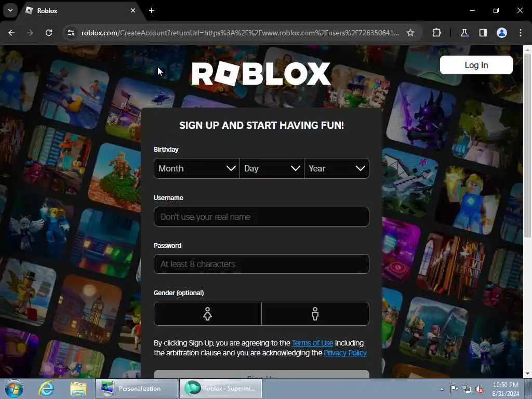The height and width of the screenshot is (399, 532).
Task: Focus the Username input field
Action: (x=261, y=217)
